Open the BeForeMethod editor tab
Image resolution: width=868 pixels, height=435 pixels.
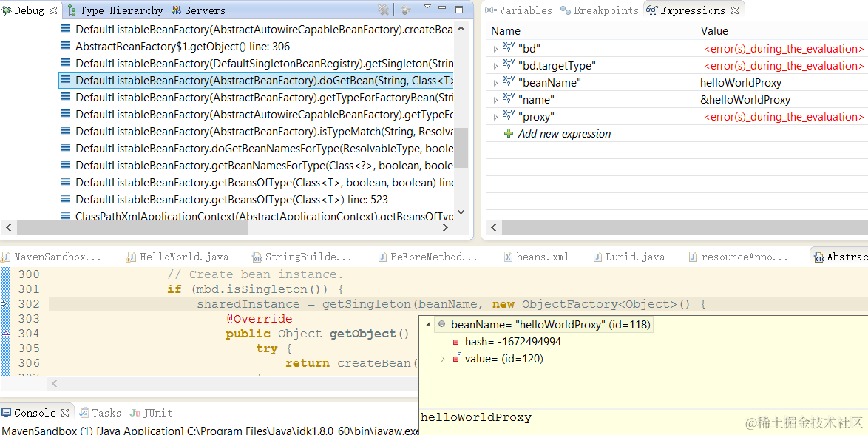click(x=428, y=257)
